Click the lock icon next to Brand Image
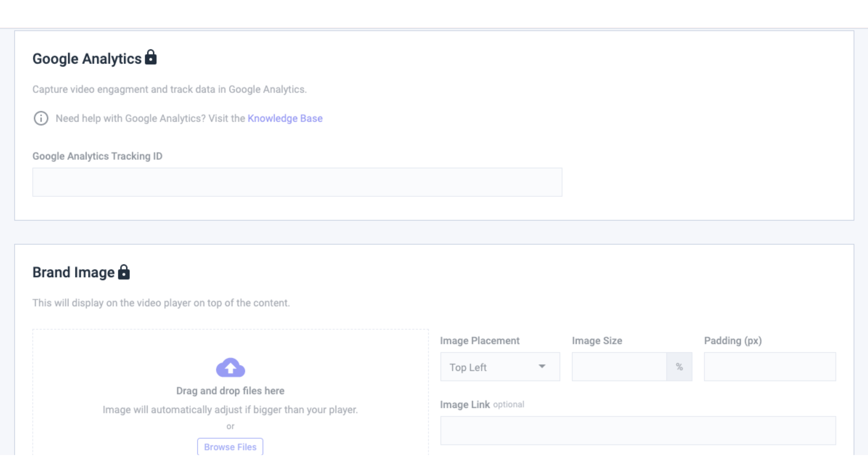The width and height of the screenshot is (868, 460). tap(124, 272)
